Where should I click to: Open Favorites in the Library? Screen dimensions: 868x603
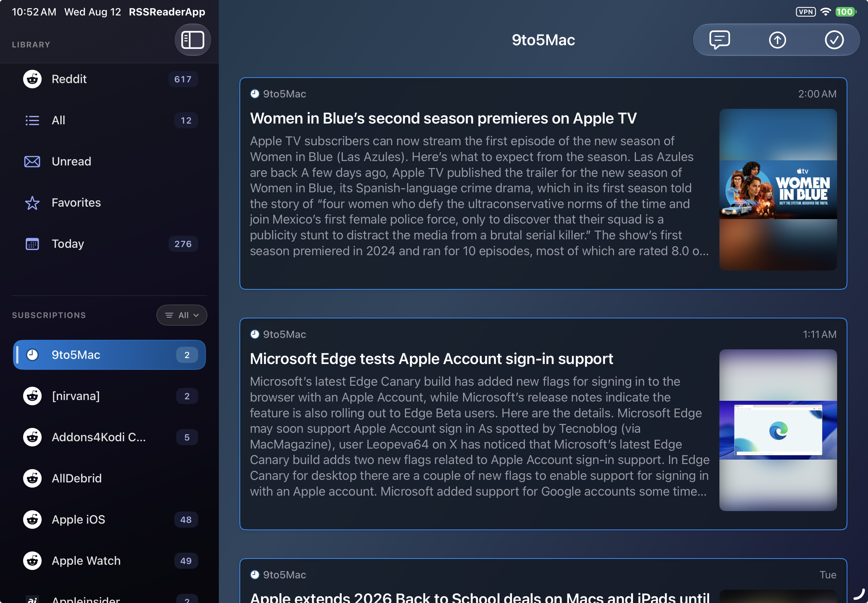tap(110, 203)
